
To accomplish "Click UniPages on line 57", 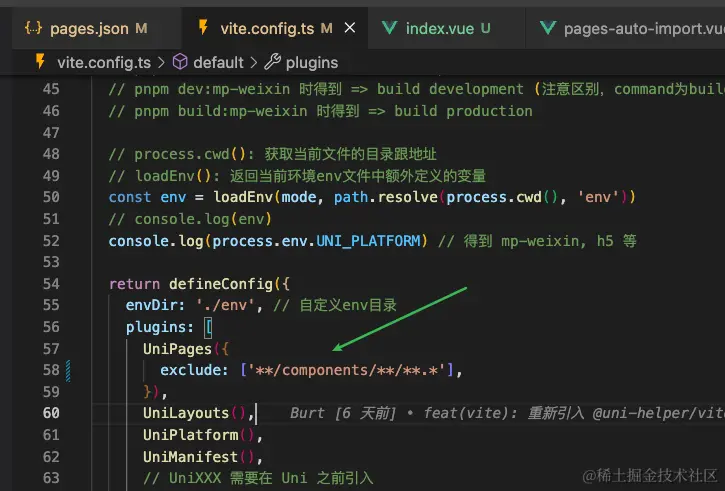I will point(177,349).
